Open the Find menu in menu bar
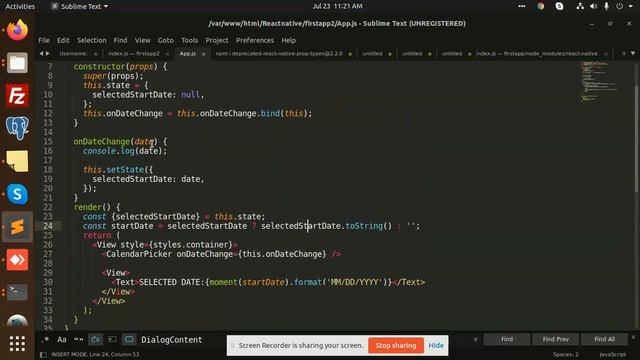The height and width of the screenshot is (360, 640). click(120, 40)
